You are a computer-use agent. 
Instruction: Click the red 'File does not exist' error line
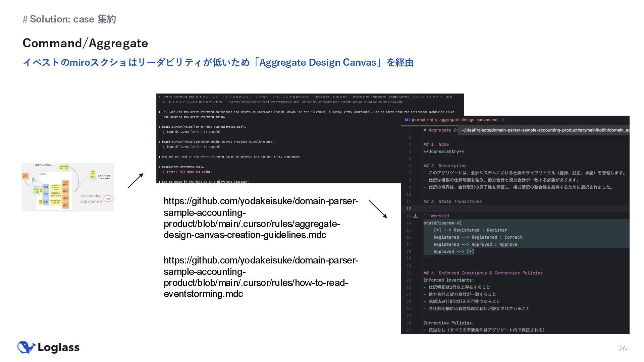[x=190, y=172]
